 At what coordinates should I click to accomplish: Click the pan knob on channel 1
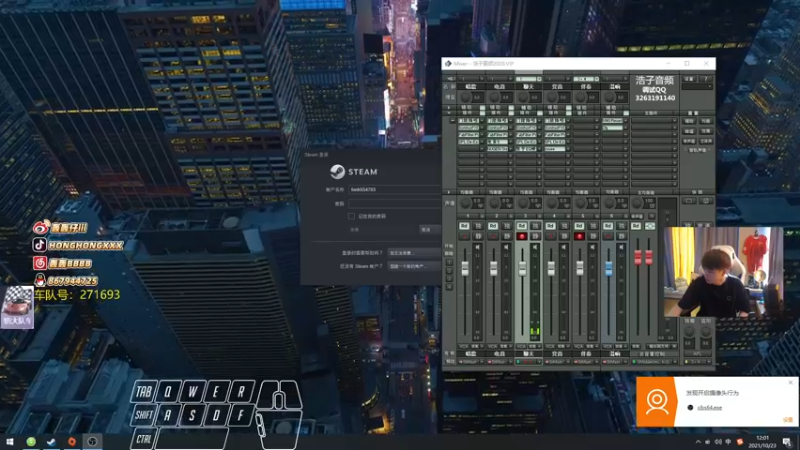[x=465, y=204]
